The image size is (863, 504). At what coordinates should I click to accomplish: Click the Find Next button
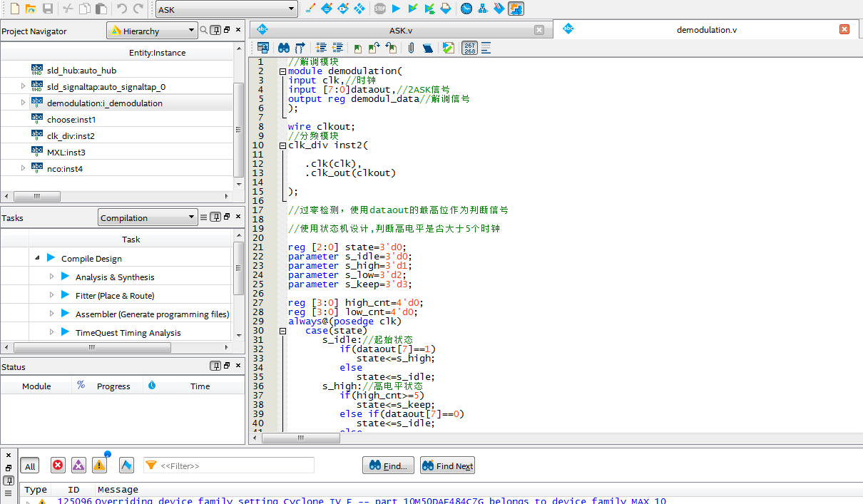[x=447, y=466]
